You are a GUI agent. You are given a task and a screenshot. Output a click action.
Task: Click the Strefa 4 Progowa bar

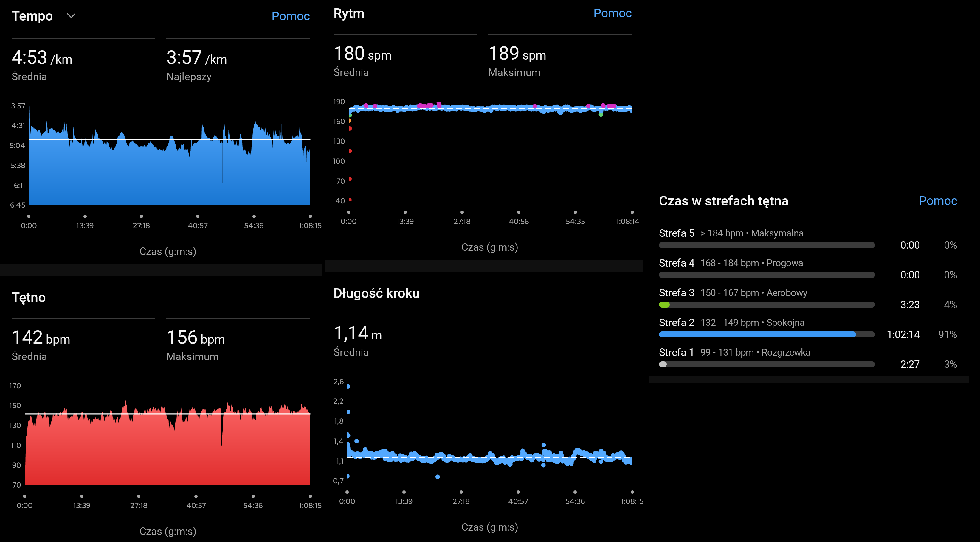coord(766,275)
